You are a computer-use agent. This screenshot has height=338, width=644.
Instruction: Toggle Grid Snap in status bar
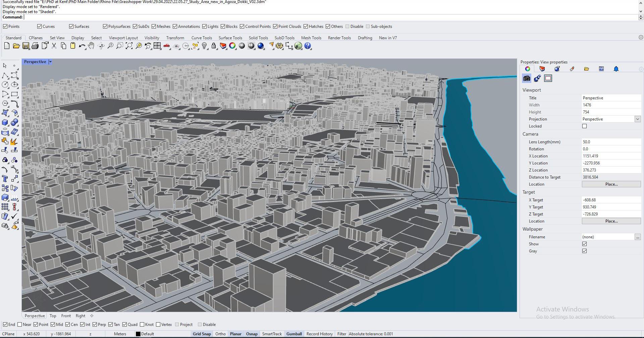coord(202,334)
